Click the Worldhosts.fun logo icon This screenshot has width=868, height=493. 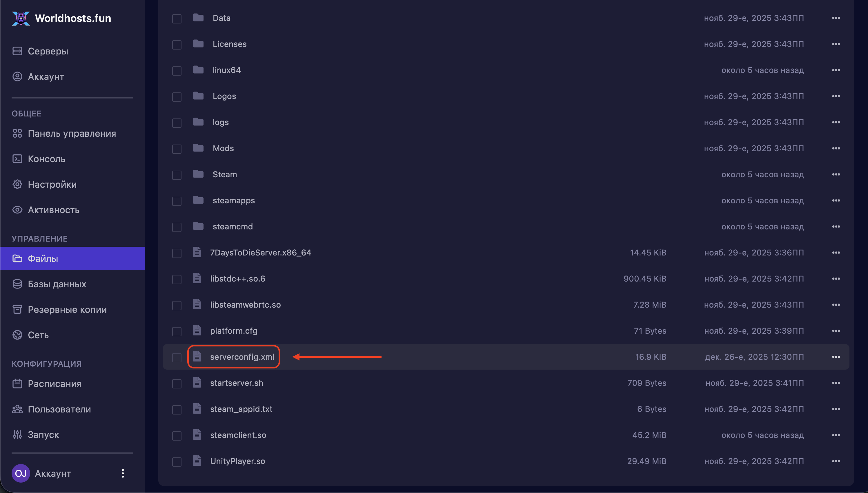pos(21,18)
